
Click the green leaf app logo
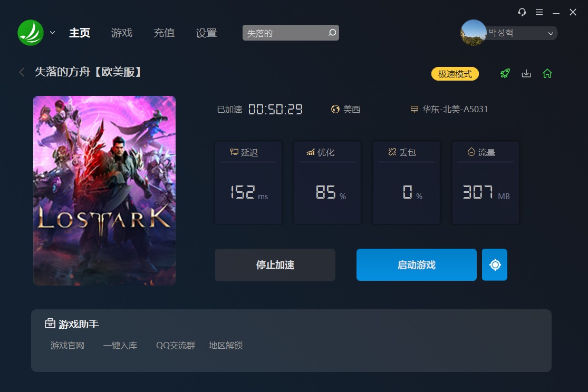pos(31,33)
